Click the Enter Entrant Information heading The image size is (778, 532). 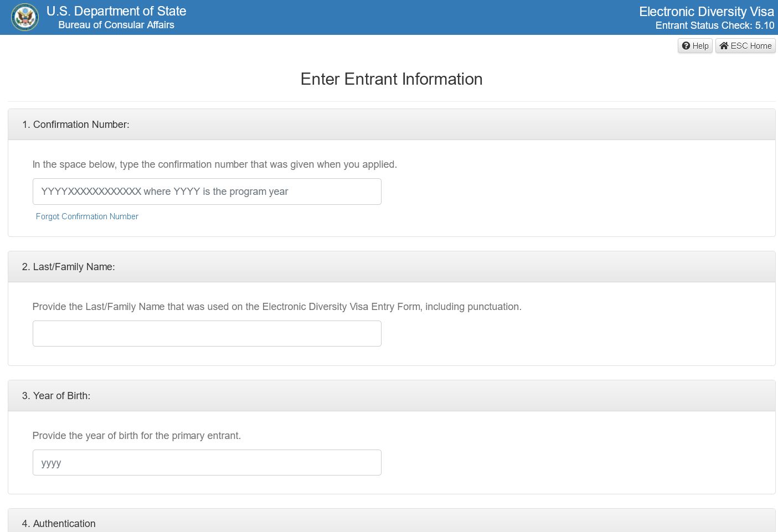pos(391,79)
